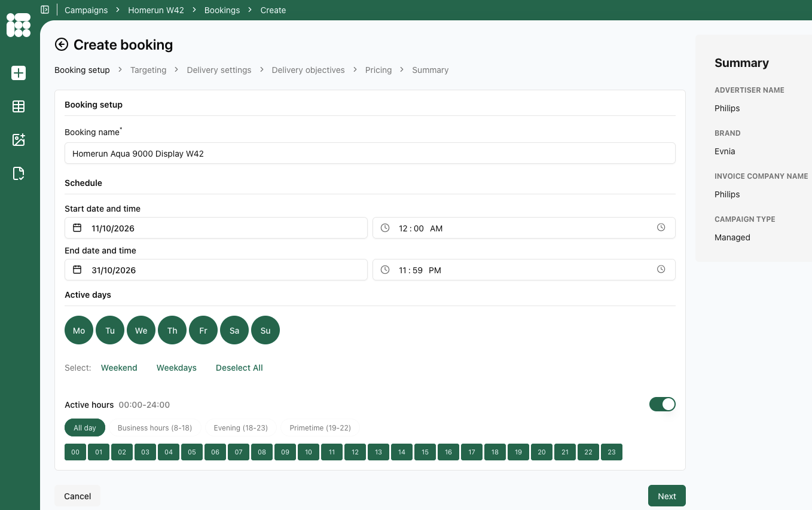Select Business hours (8-18) preset
The image size is (812, 510).
click(x=155, y=427)
